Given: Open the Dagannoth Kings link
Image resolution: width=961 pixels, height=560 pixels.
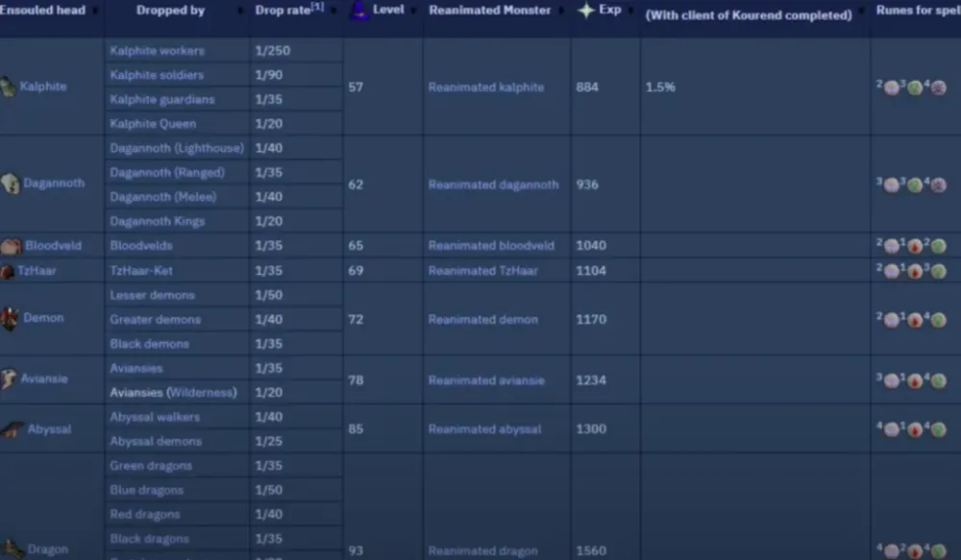Looking at the screenshot, I should 157,221.
